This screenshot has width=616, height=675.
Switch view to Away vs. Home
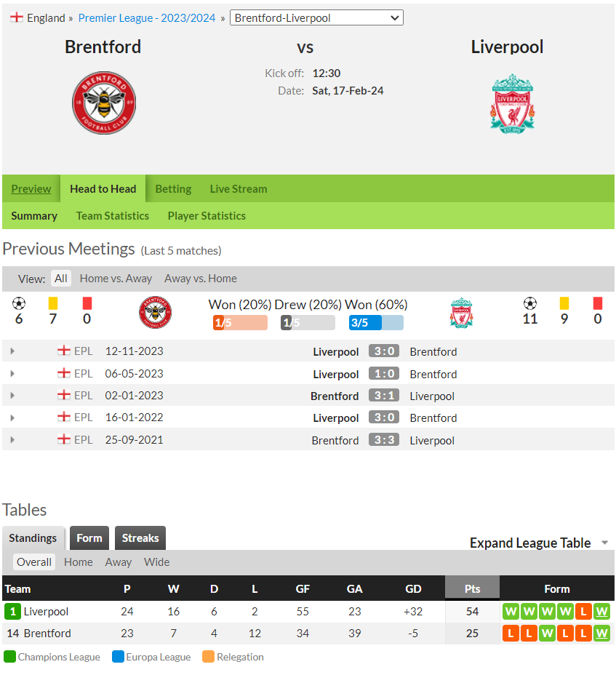(x=200, y=279)
